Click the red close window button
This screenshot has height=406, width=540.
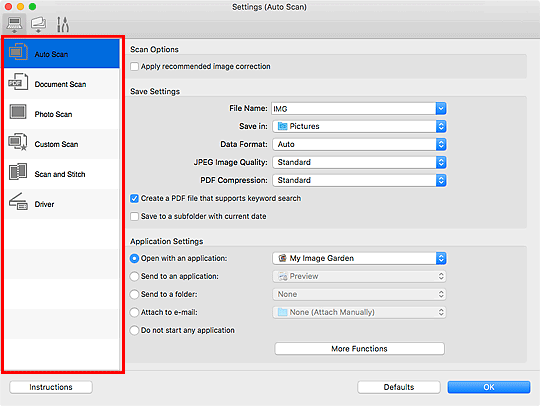(9, 7)
